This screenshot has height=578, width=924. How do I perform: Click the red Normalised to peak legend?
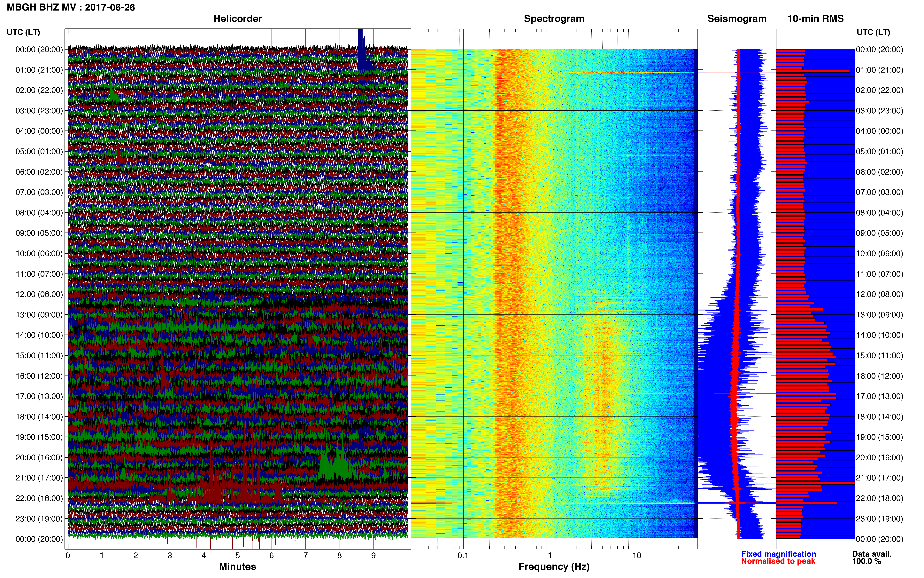778,562
